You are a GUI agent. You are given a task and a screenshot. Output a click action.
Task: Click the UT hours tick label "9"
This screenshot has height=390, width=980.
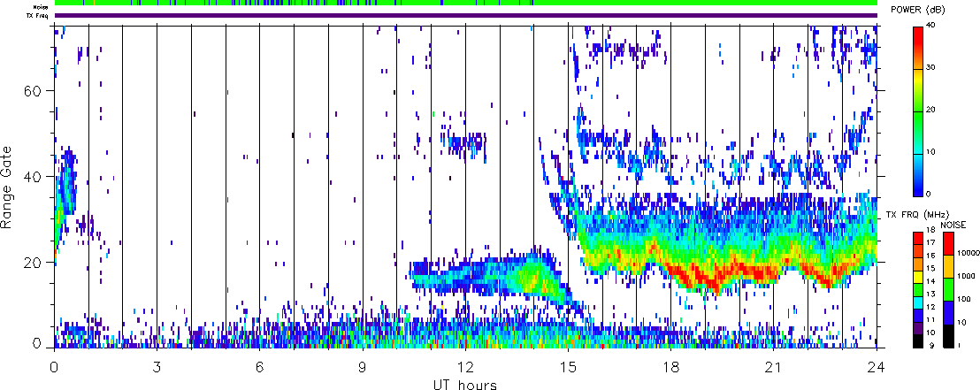tap(363, 368)
